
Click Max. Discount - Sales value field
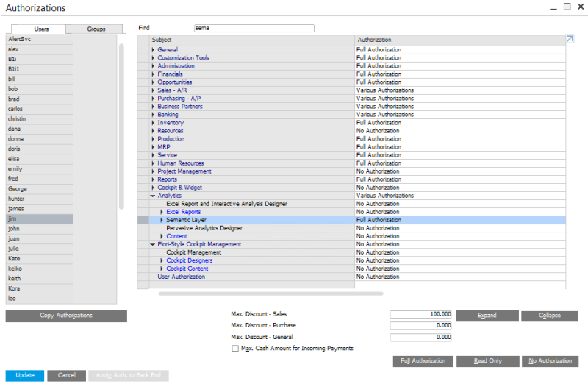point(420,314)
